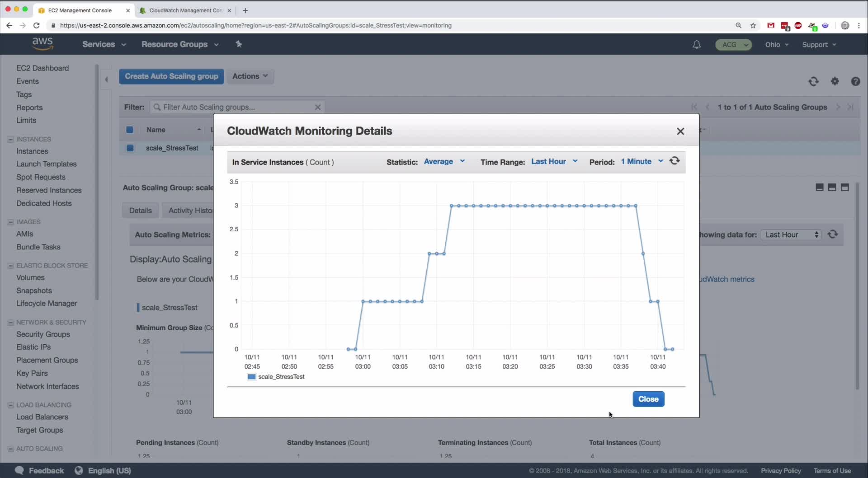Open the browser zoom indicator icon
Viewport: 868px width, 478px height.
(x=739, y=25)
